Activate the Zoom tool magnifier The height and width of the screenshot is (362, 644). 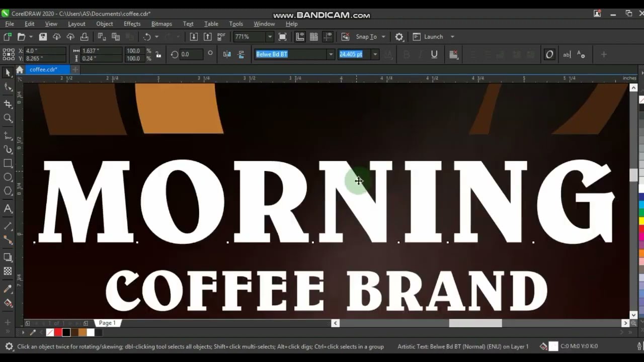[x=8, y=118]
